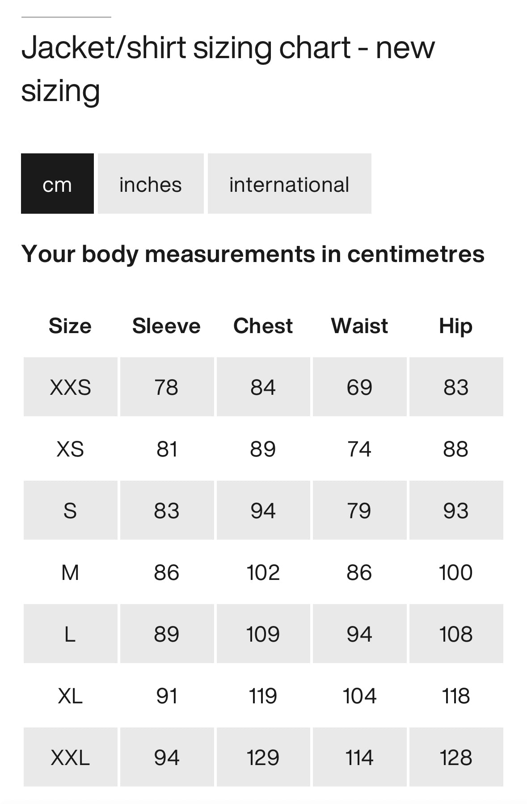This screenshot has width=527, height=812.
Task: Select the S size row label
Action: pyautogui.click(x=70, y=511)
